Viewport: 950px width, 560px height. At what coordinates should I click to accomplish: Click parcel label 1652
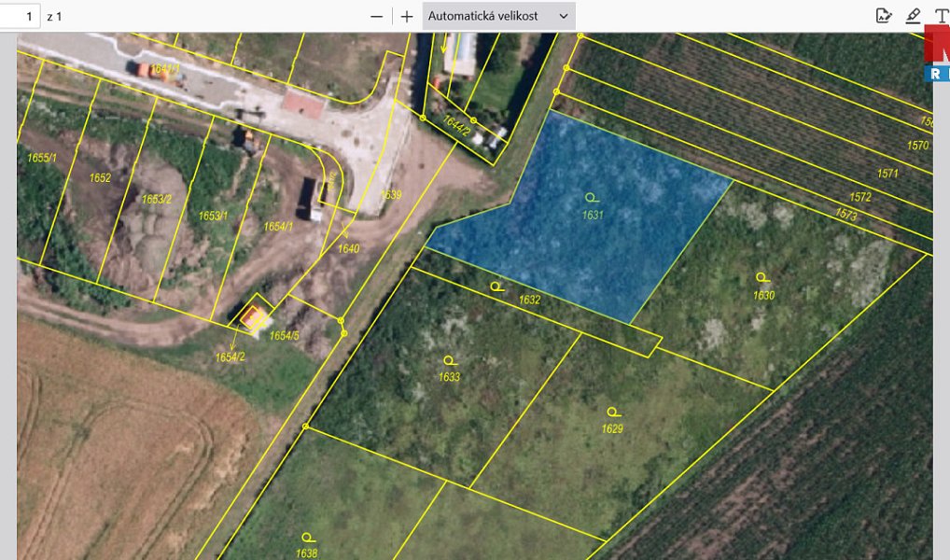(100, 177)
